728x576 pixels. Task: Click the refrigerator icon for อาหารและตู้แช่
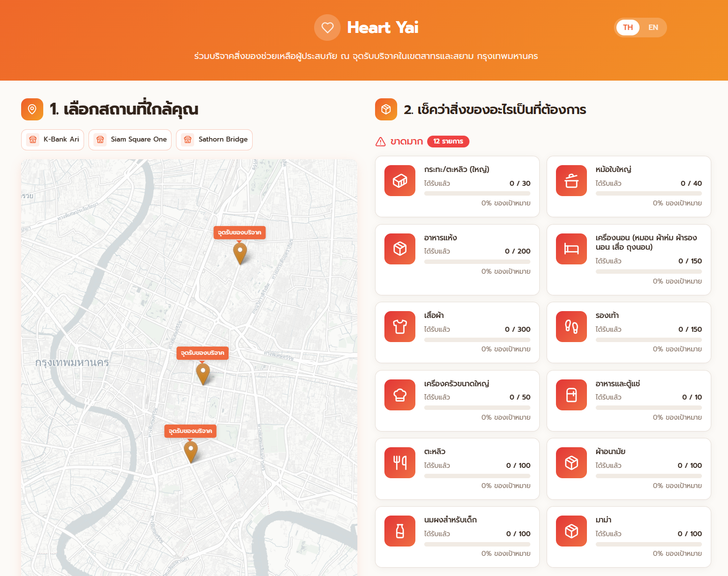[x=571, y=395]
